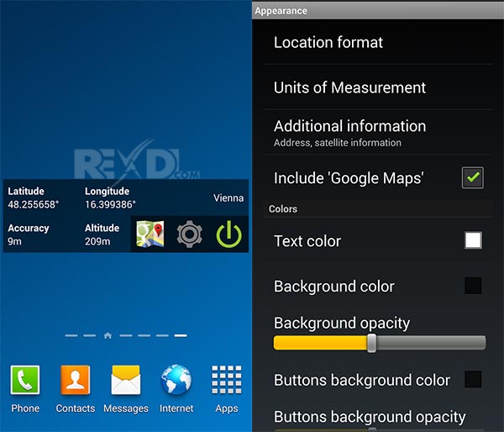Open widget settings via the gear icon
This screenshot has height=432, width=504.
[189, 234]
